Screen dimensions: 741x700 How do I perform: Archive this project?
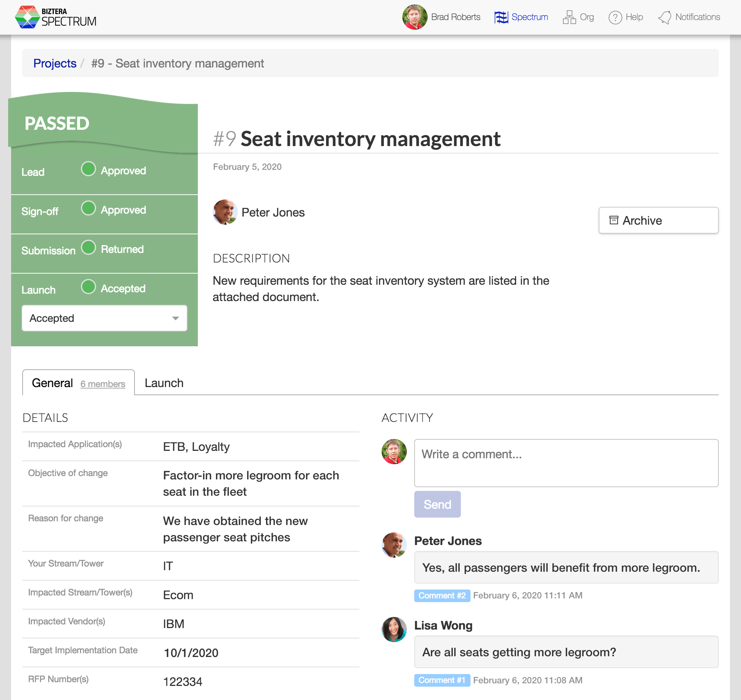click(658, 220)
